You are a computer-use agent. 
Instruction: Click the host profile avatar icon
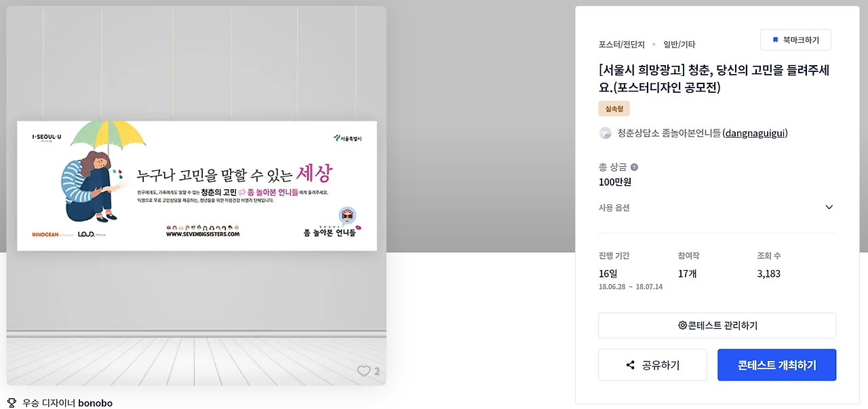point(606,133)
